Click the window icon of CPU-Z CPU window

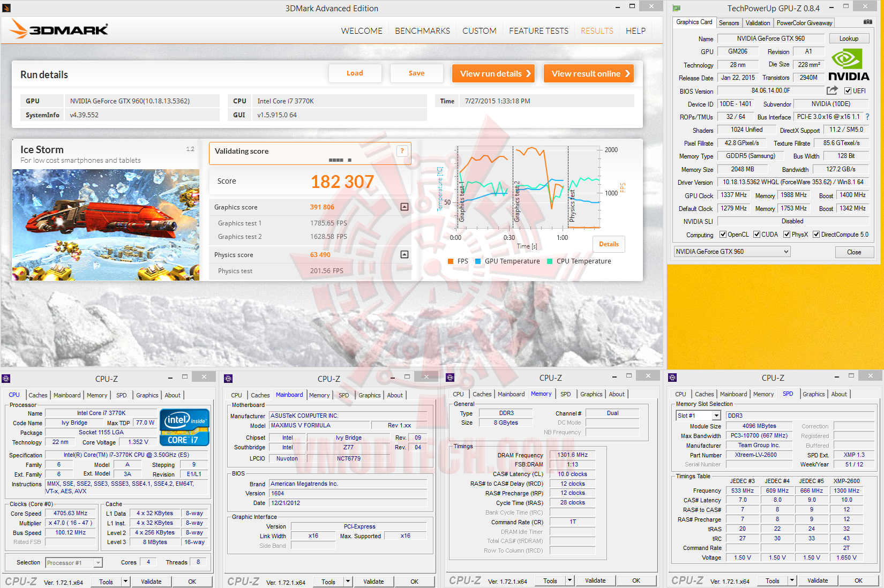pos(6,379)
